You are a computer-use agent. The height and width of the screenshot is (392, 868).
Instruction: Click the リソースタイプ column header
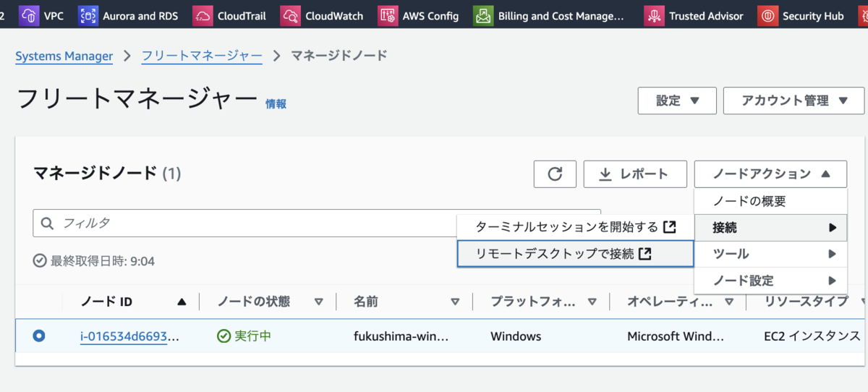pos(806,302)
